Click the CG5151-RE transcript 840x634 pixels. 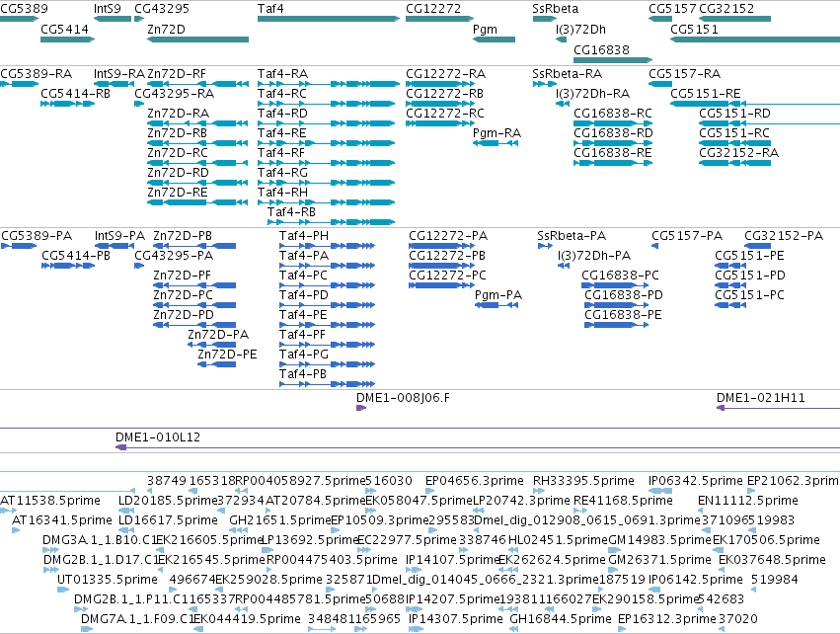[755, 104]
